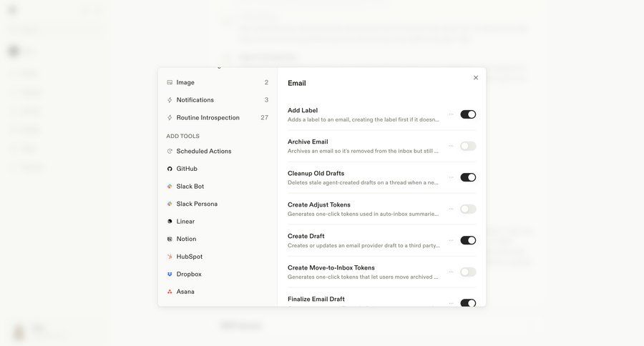
Task: Click the Create Adjust Tokens title
Action: click(x=319, y=204)
